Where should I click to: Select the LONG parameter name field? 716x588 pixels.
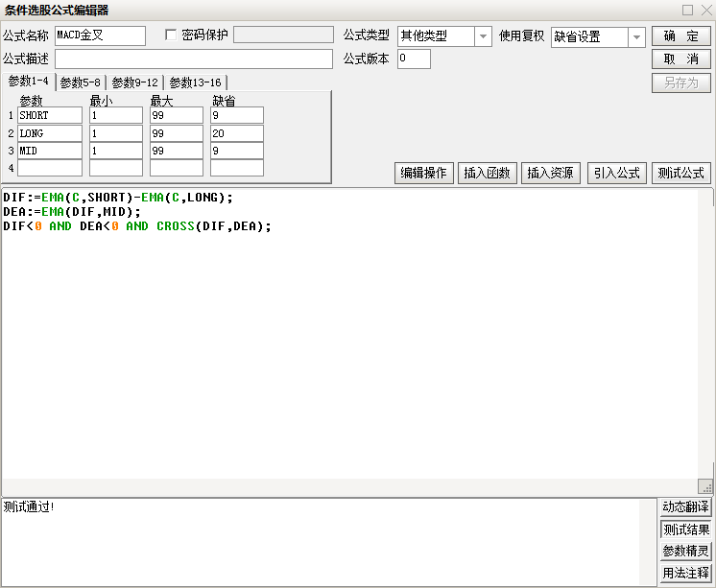click(50, 133)
